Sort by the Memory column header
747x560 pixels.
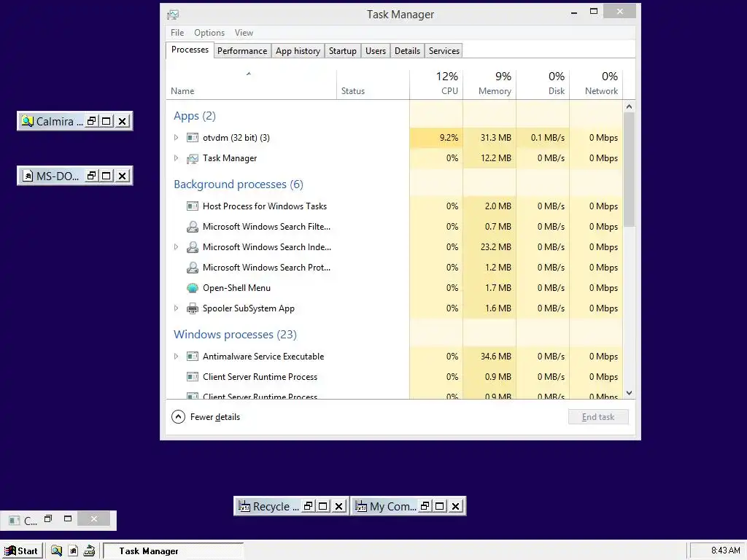489,84
